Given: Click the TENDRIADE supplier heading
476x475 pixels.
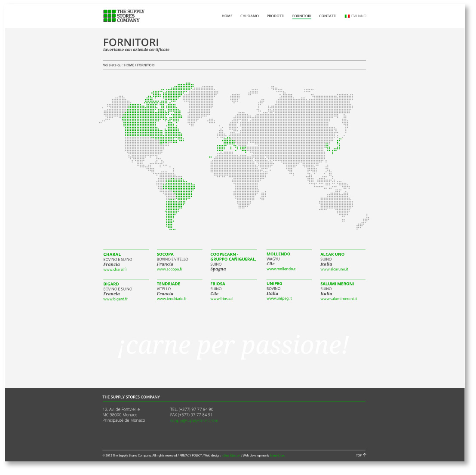Looking at the screenshot, I should pyautogui.click(x=168, y=284).
